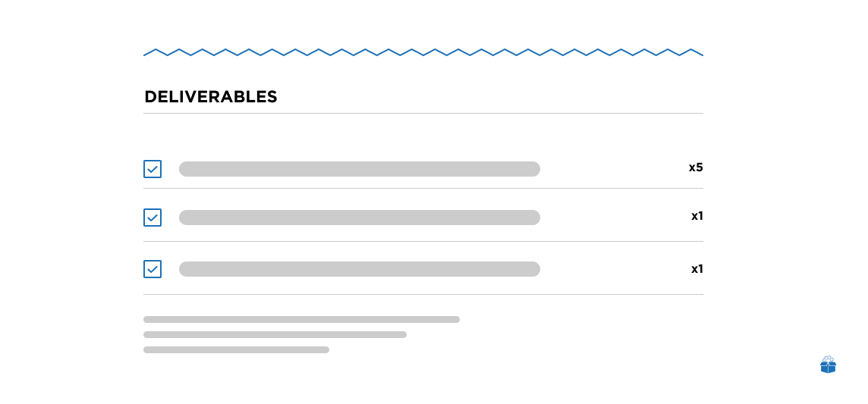Screen dimensions: 868x404
Task: Click the divider between first and second rows
Action: [x=423, y=189]
